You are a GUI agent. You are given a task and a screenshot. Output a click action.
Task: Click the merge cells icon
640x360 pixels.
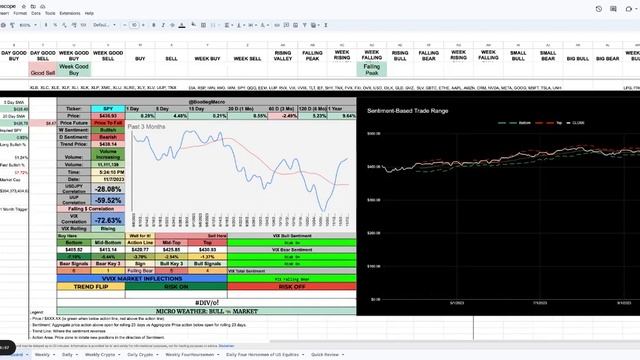pyautogui.click(x=213, y=25)
